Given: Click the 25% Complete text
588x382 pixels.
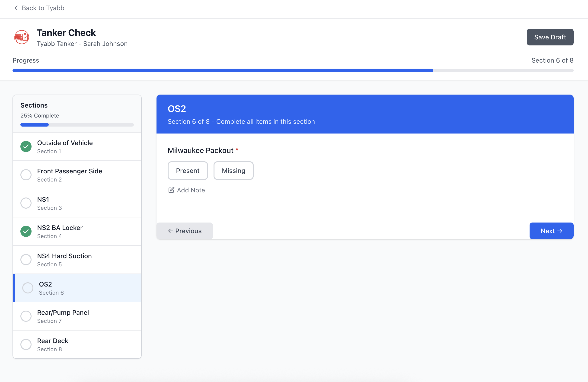Looking at the screenshot, I should tap(40, 116).
